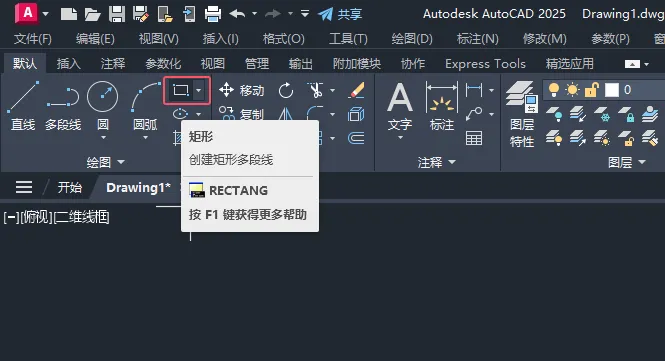Select the Circle (圆) tool icon
The width and height of the screenshot is (665, 361).
click(x=102, y=96)
